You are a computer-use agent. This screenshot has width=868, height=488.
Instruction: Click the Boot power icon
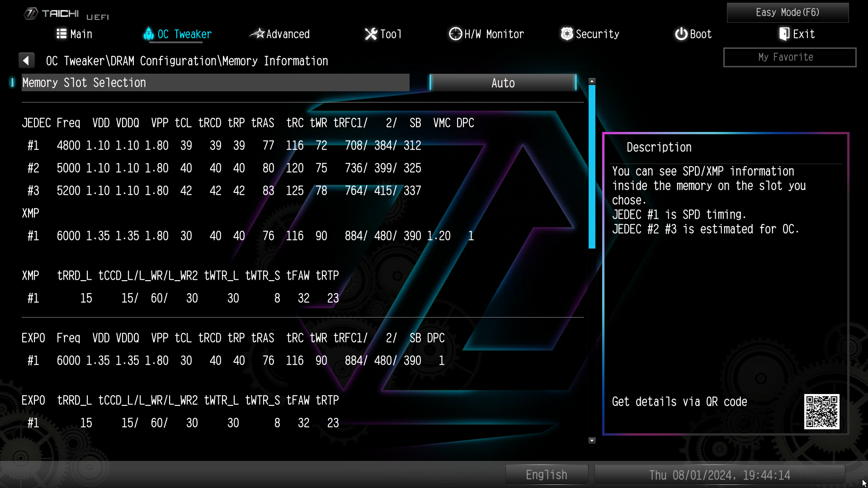pos(681,34)
